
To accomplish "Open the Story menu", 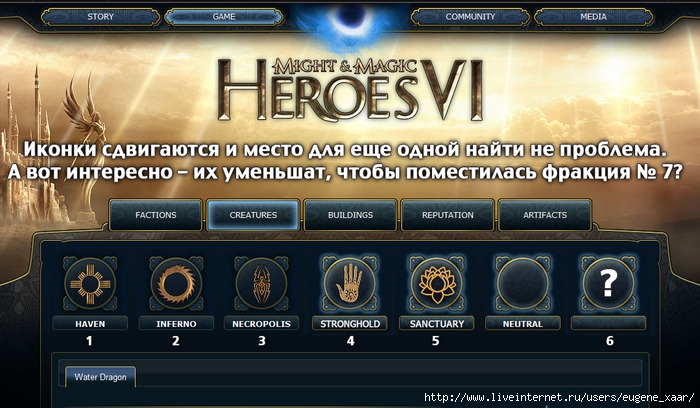I will tap(100, 17).
